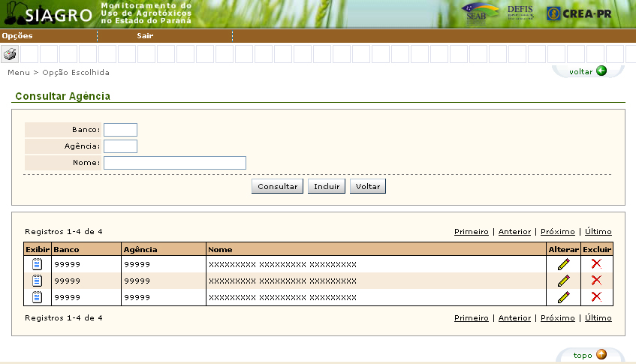Select Sair from the menu bar
The image size is (636, 364).
click(x=145, y=36)
